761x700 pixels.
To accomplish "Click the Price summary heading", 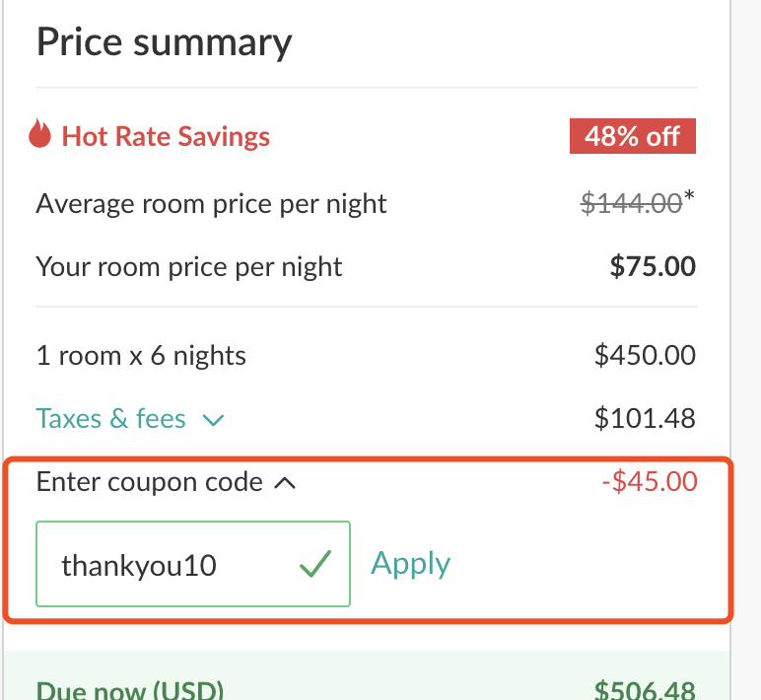I will [164, 43].
